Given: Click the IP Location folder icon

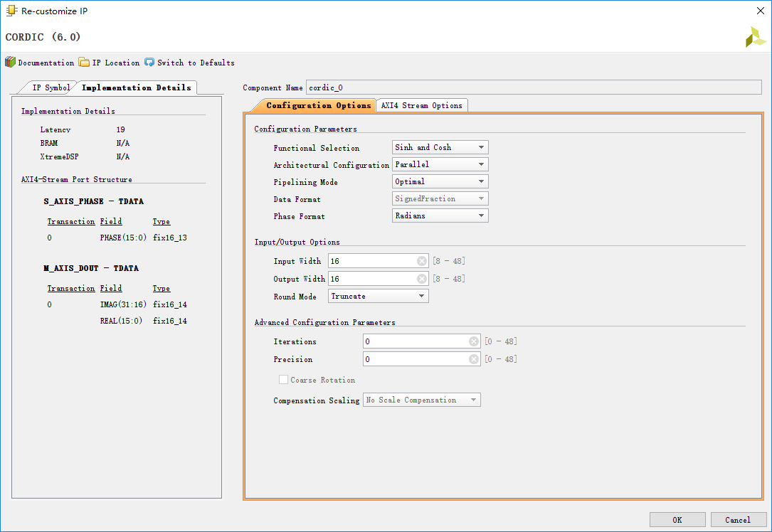Looking at the screenshot, I should pos(84,63).
